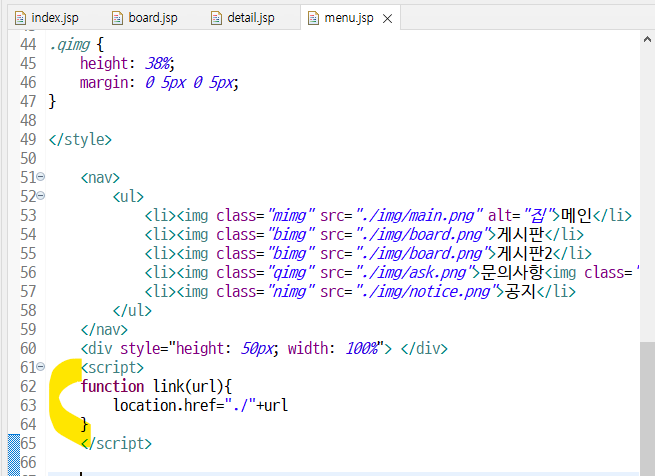This screenshot has width=655, height=476.
Task: Place cursor on the <ul> opening tag
Action: click(x=128, y=196)
